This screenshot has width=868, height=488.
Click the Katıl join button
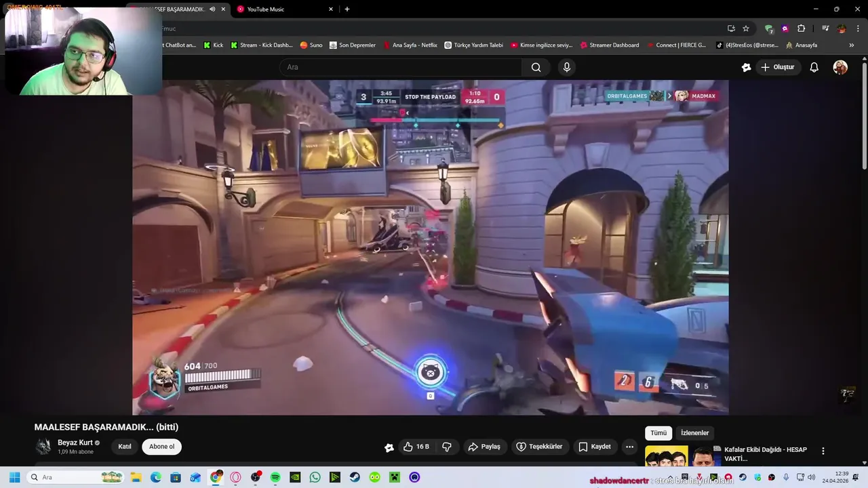125,447
